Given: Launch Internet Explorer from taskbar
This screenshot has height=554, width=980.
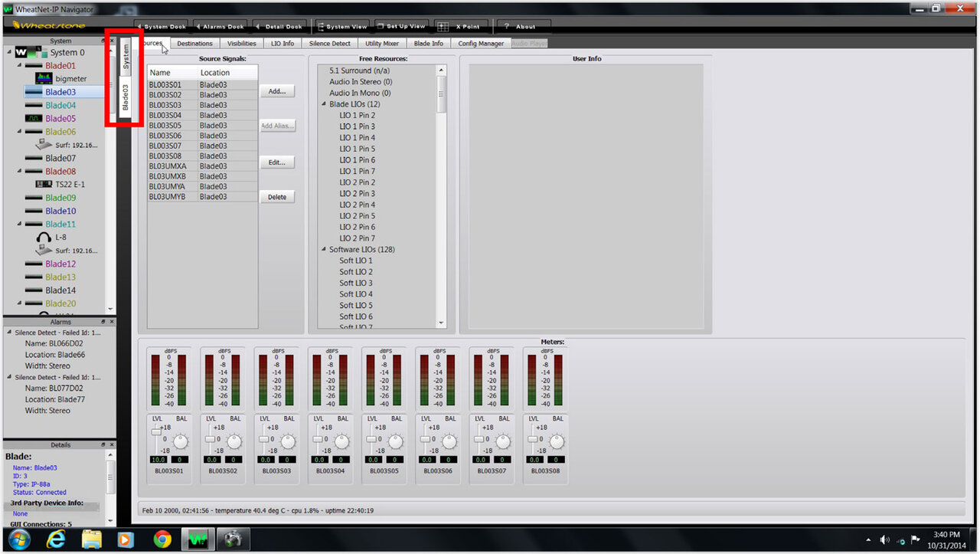Looking at the screenshot, I should (56, 539).
